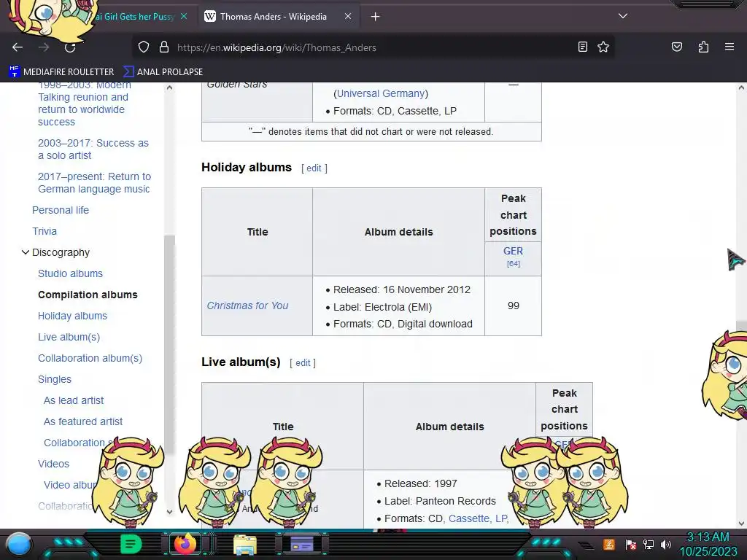Reload the current page
This screenshot has width=747, height=560.
tap(70, 47)
